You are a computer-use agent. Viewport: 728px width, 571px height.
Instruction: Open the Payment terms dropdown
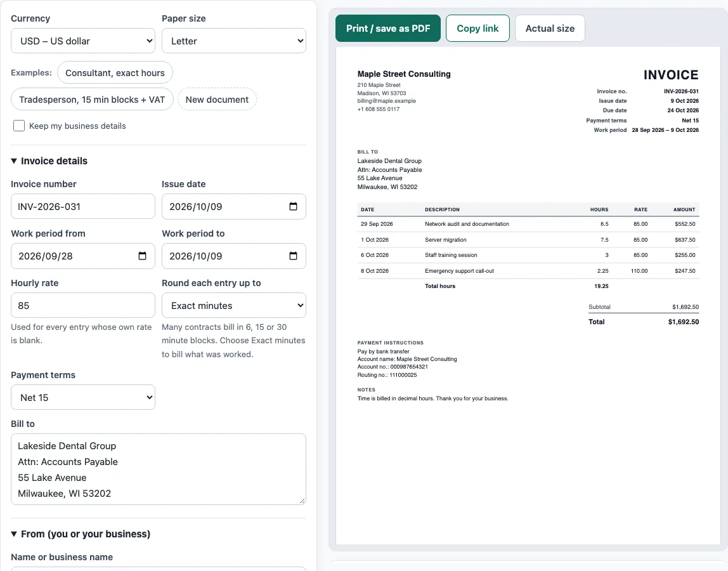[x=83, y=397]
